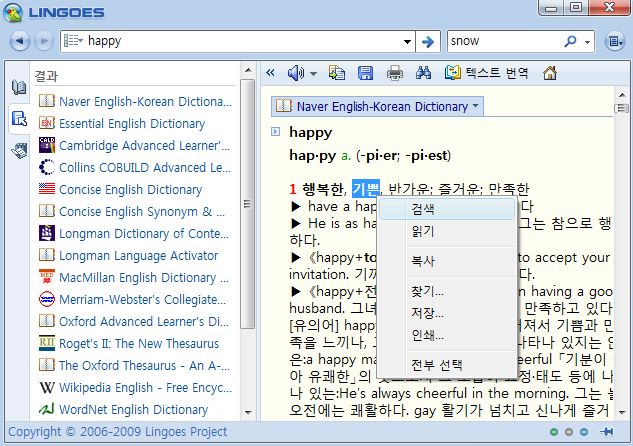Click the content pane scroll up arrow
This screenshot has width=633, height=446.
[x=622, y=95]
